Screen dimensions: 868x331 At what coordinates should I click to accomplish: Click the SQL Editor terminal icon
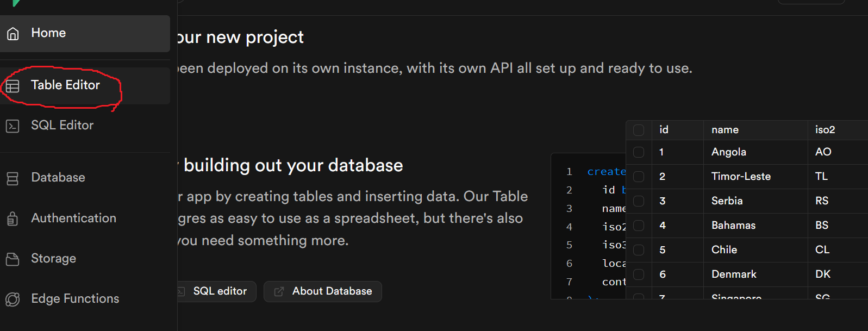pyautogui.click(x=13, y=126)
